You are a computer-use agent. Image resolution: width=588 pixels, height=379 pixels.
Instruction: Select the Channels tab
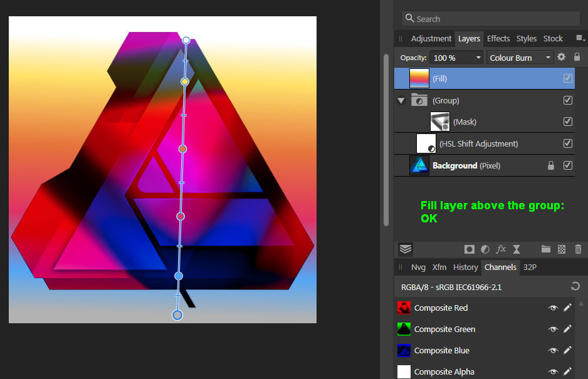(500, 267)
